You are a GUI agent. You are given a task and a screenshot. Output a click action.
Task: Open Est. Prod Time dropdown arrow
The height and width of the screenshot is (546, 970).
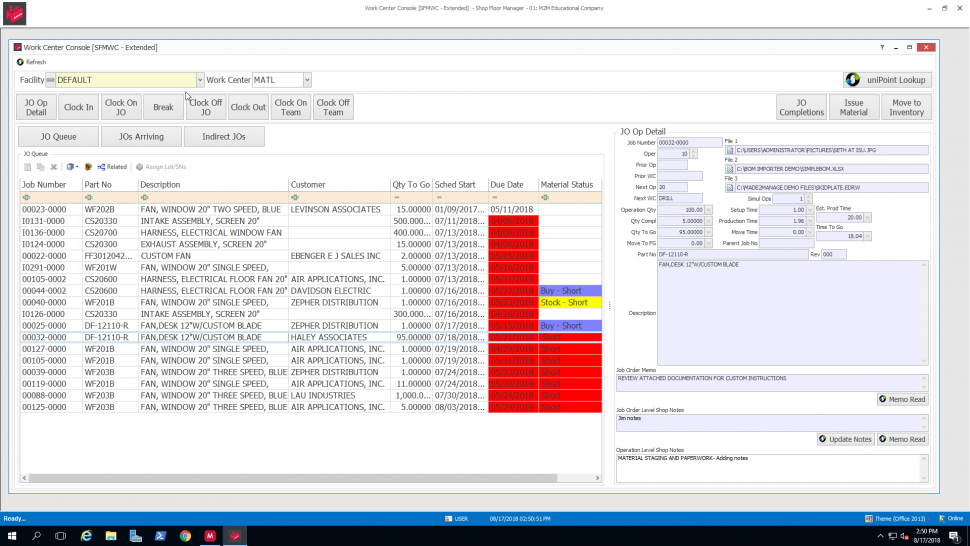[x=867, y=217]
